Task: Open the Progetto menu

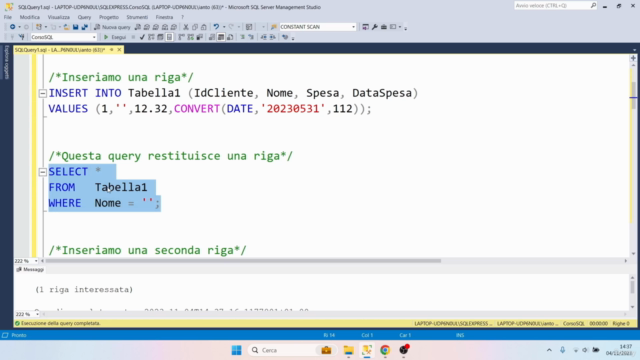Action: tap(109, 17)
